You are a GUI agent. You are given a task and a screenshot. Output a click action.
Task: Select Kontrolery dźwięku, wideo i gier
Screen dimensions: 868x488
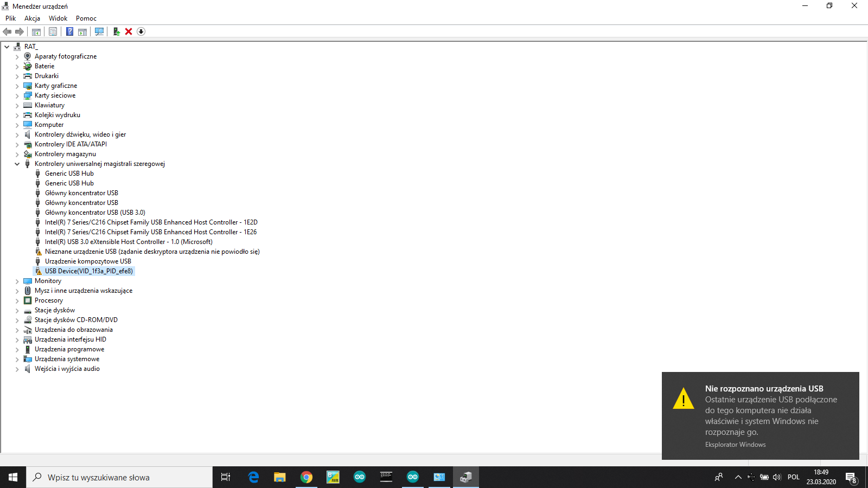pyautogui.click(x=80, y=134)
